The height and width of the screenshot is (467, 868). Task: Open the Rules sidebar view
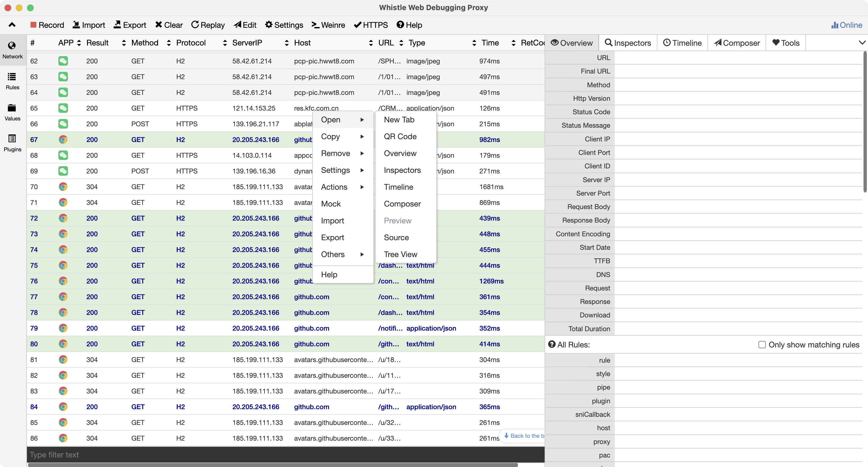[12, 81]
